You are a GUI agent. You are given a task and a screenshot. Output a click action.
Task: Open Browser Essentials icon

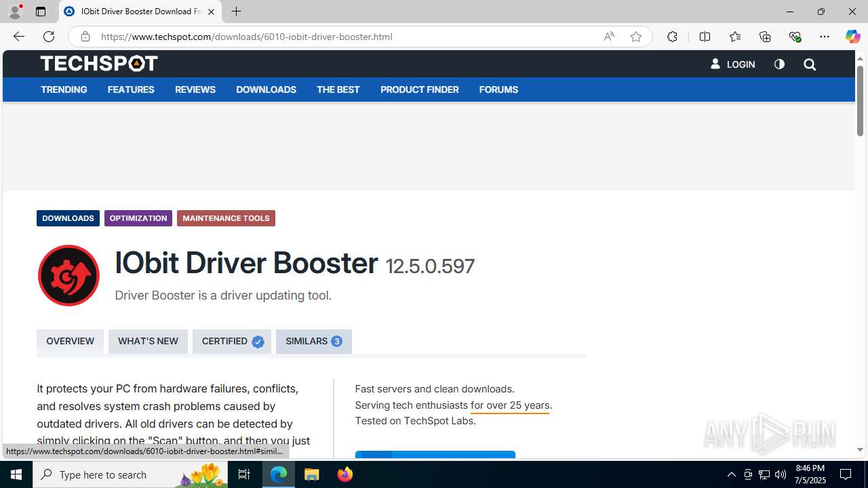[795, 37]
